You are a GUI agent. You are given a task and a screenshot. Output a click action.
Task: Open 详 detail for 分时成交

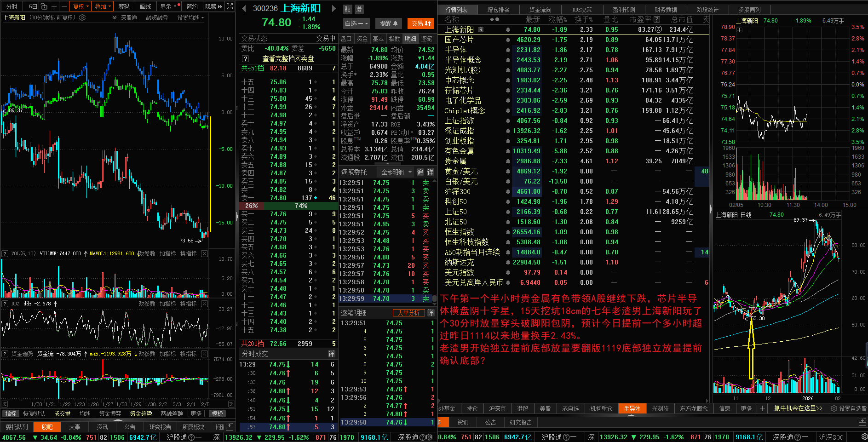click(331, 354)
